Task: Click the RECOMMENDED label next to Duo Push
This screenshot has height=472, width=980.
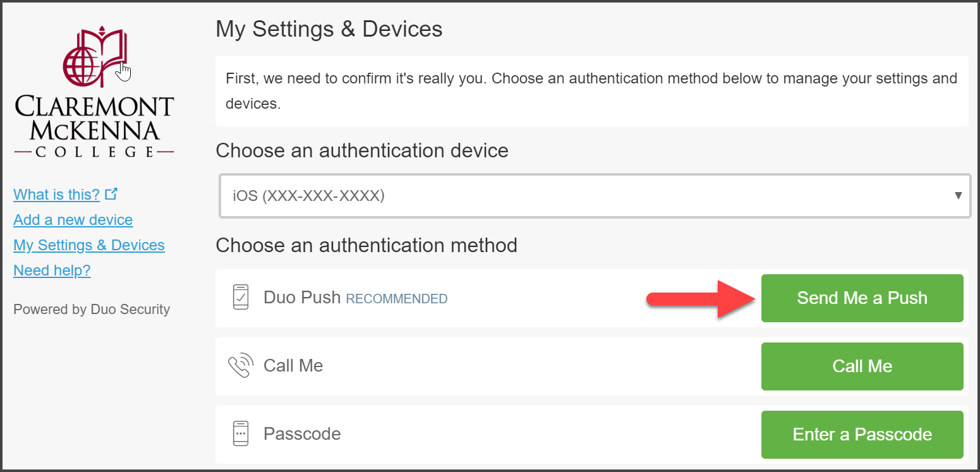Action: tap(396, 299)
